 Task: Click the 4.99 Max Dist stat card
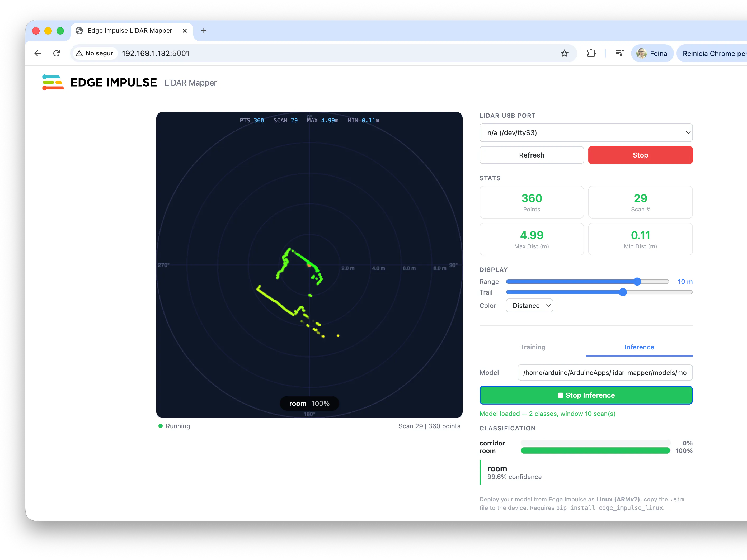click(x=532, y=239)
